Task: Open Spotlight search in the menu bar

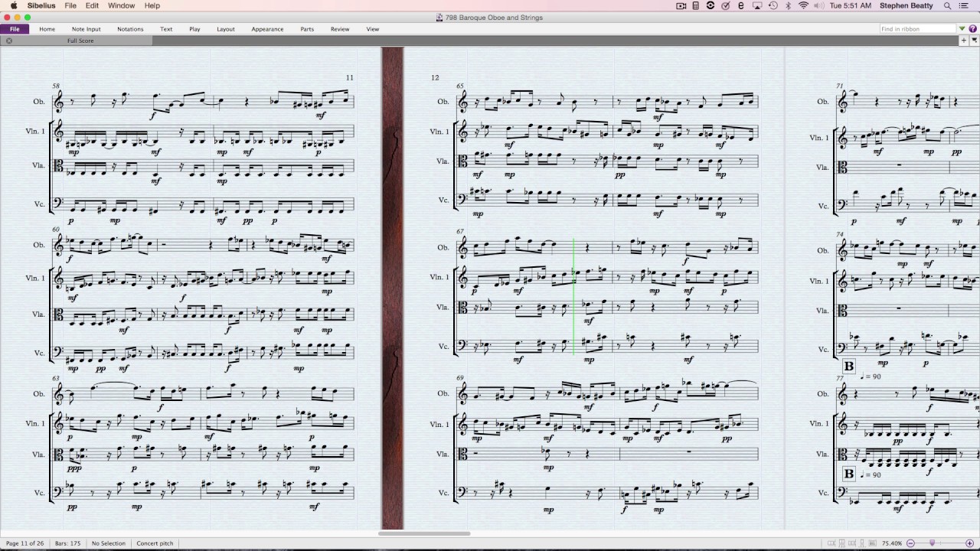Action: (x=947, y=5)
